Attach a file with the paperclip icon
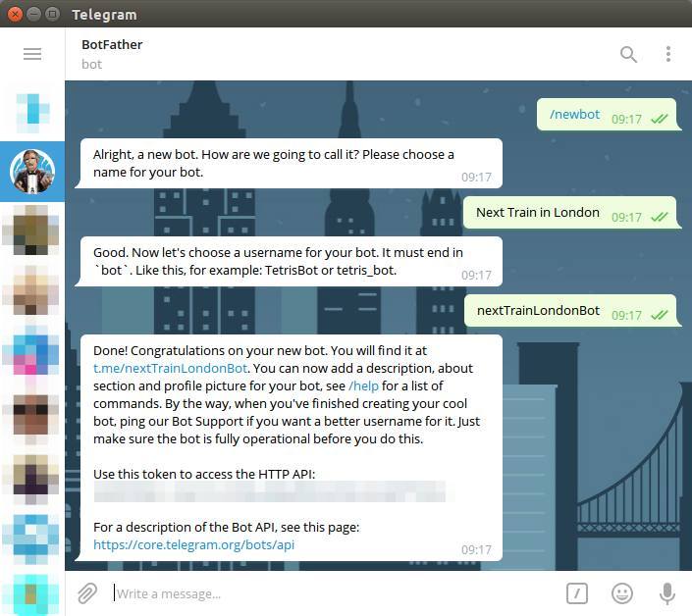The width and height of the screenshot is (692, 616). [87, 593]
